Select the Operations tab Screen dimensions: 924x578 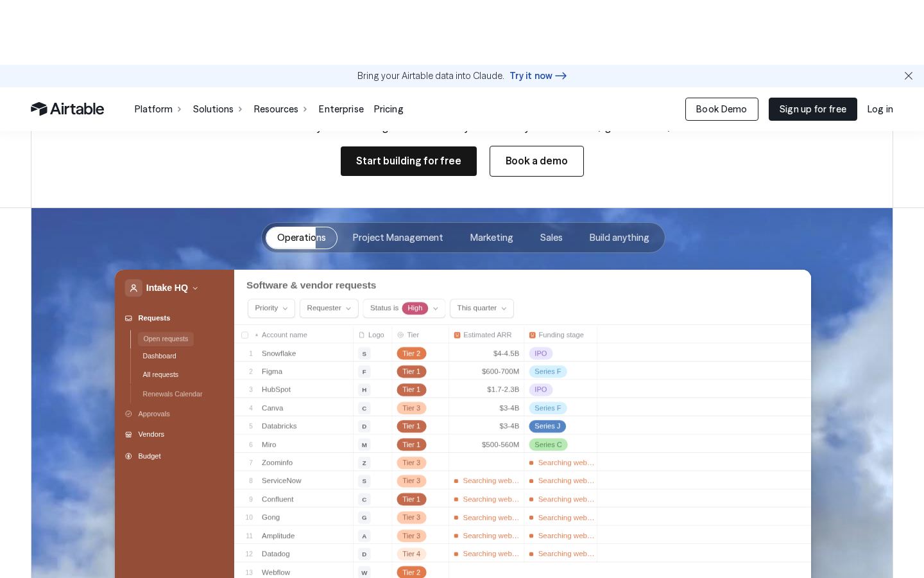(x=302, y=238)
